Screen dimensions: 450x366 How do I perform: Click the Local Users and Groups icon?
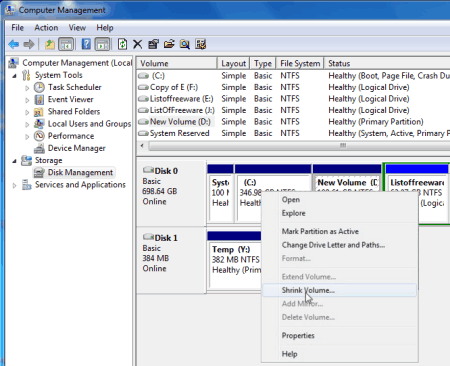39,124
